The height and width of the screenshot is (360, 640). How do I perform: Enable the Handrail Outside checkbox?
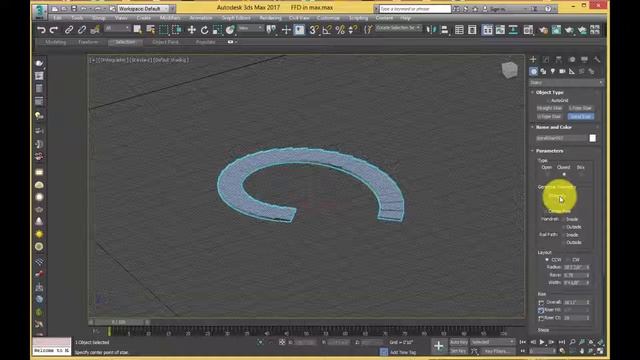click(563, 227)
